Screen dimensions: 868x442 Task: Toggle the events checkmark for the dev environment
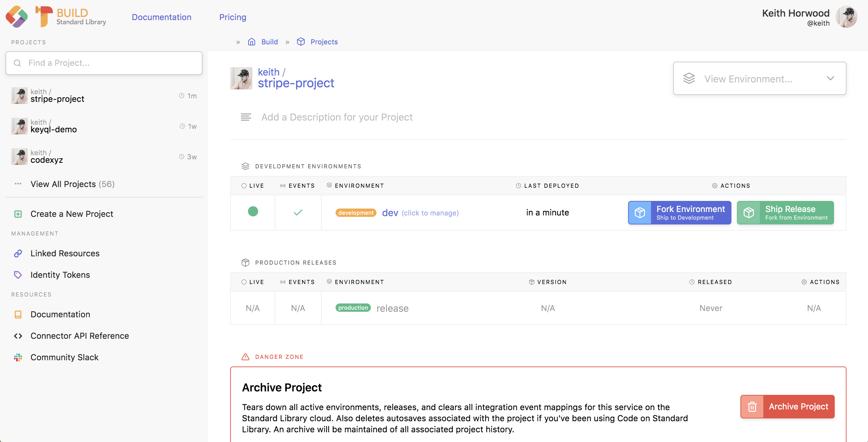point(298,212)
